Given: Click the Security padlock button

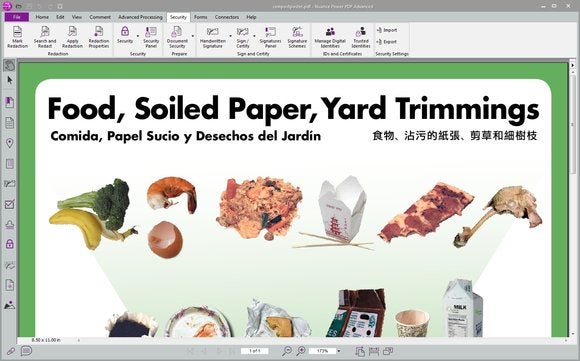Looking at the screenshot, I should pos(125,35).
